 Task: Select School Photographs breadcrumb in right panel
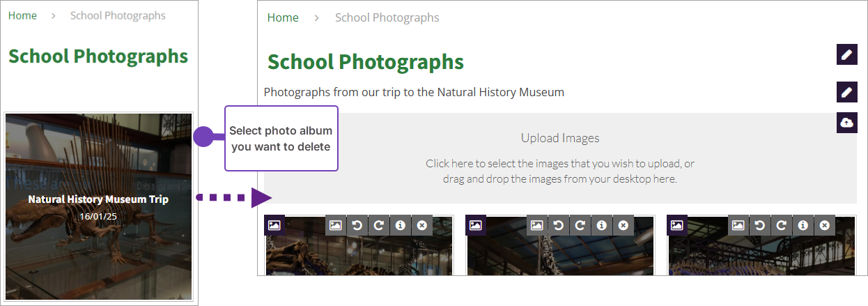tap(387, 17)
